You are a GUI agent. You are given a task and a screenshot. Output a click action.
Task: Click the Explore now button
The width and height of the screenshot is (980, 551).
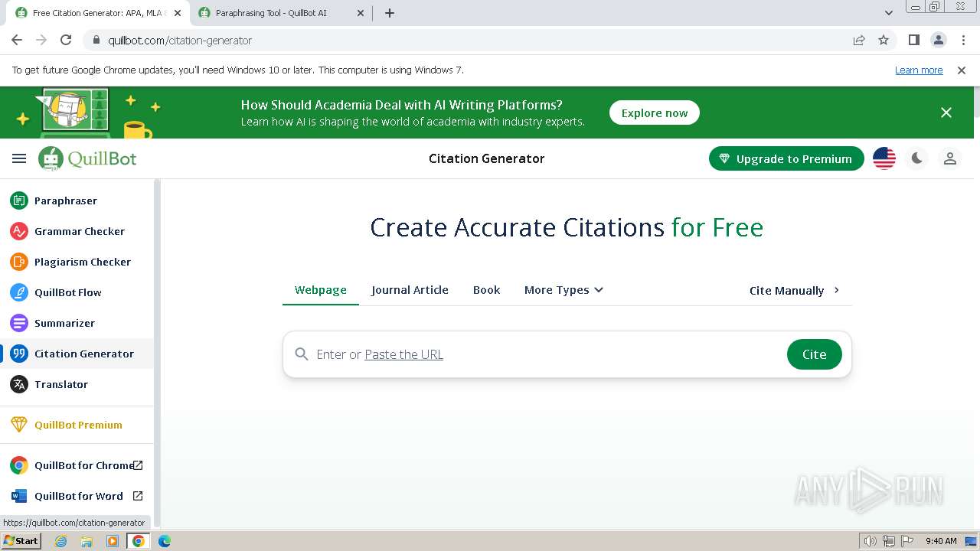655,112
